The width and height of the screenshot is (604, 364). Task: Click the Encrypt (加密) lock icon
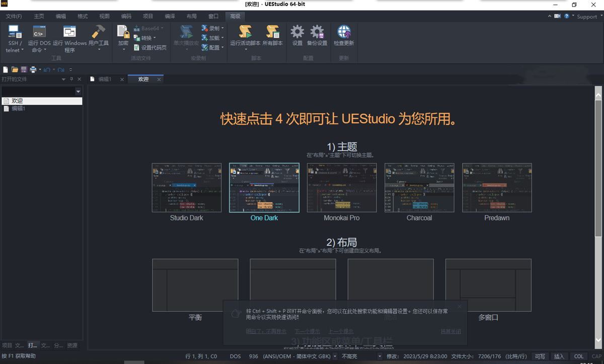pyautogui.click(x=123, y=33)
